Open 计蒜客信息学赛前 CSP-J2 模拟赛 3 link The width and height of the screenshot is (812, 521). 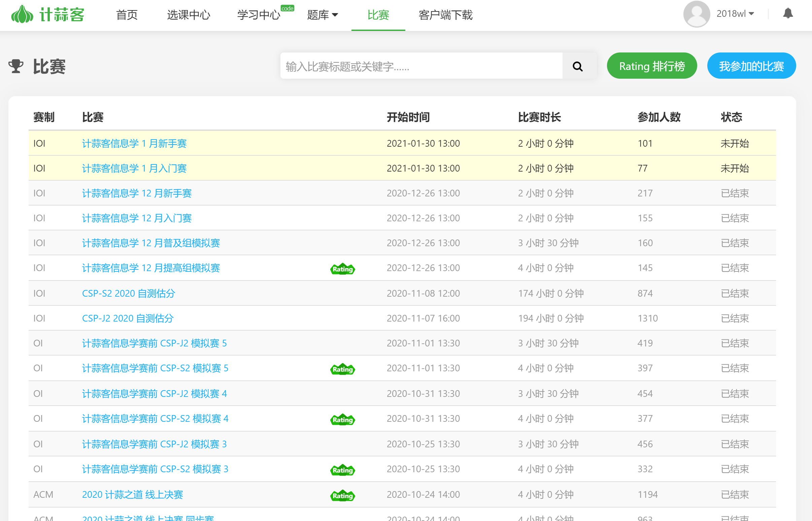[155, 444]
